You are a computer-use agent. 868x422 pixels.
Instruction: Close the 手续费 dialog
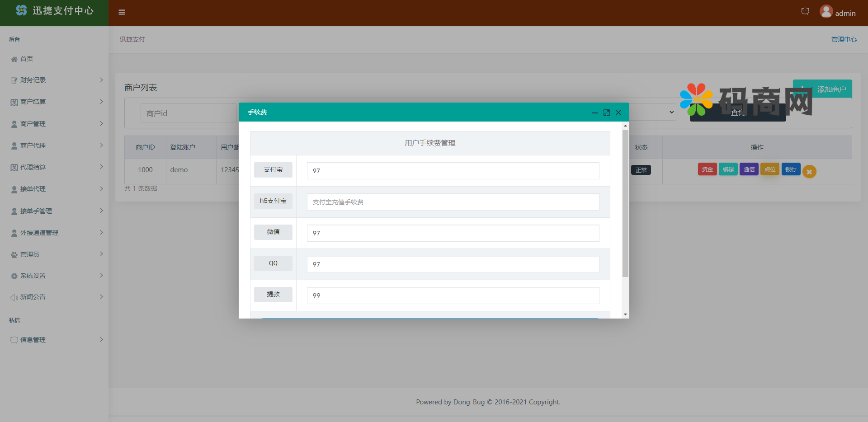pyautogui.click(x=618, y=113)
